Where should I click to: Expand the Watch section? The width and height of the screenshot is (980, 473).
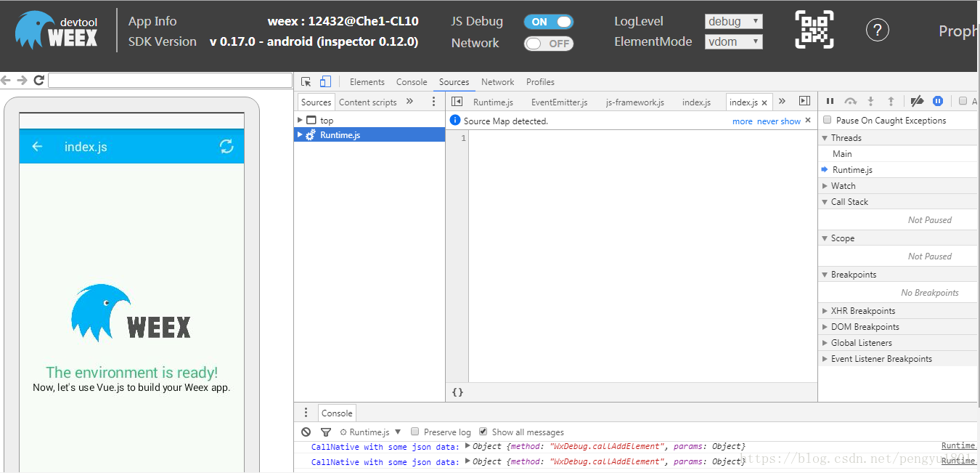[825, 186]
